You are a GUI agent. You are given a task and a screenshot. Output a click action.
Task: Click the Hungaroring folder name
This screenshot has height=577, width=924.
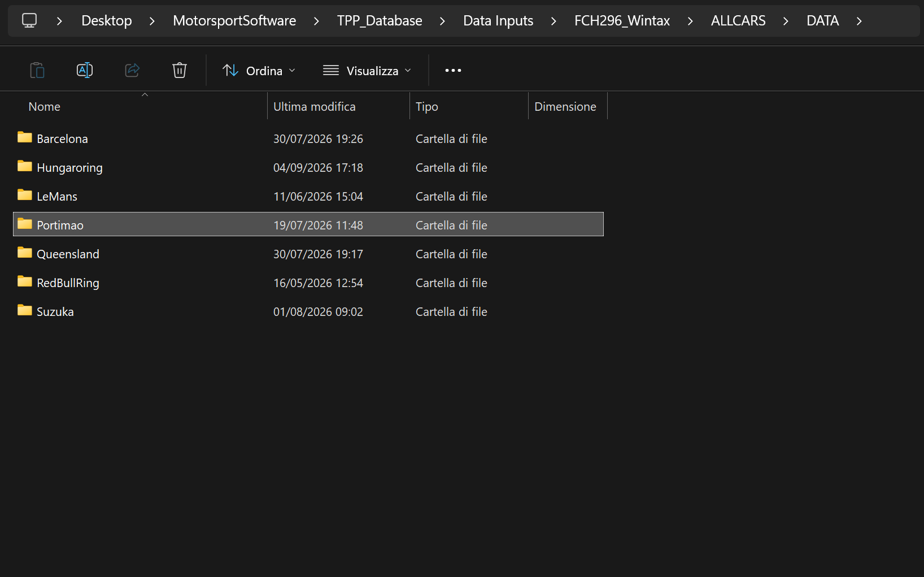coord(69,168)
